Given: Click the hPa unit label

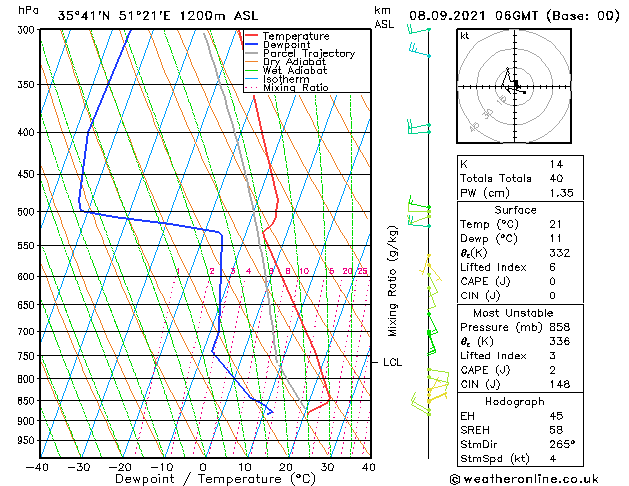Looking at the screenshot, I should coord(28,10).
